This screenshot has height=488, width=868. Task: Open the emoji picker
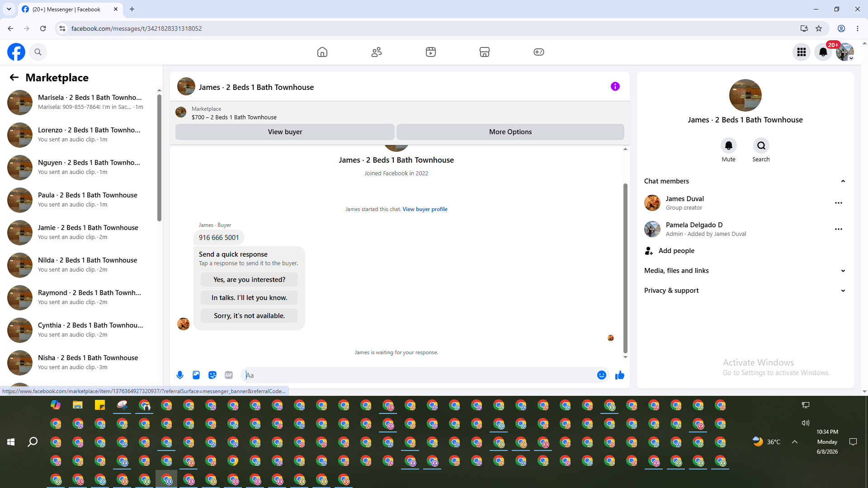pos(602,375)
